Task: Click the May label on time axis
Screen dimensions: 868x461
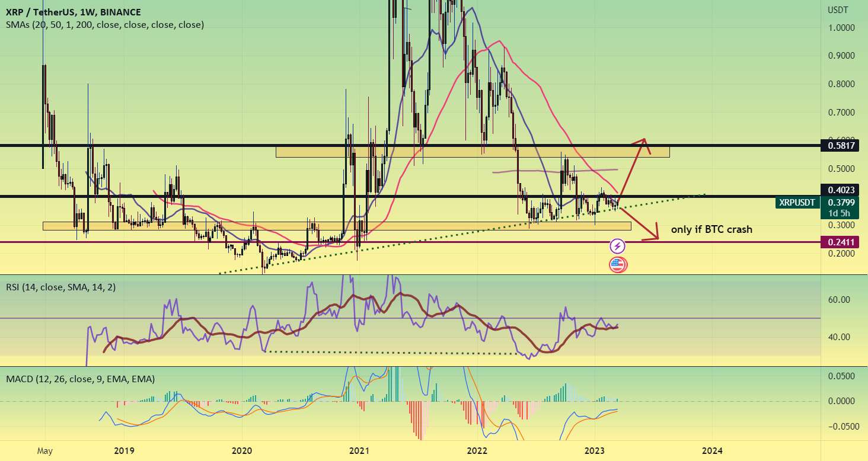Action: point(44,450)
